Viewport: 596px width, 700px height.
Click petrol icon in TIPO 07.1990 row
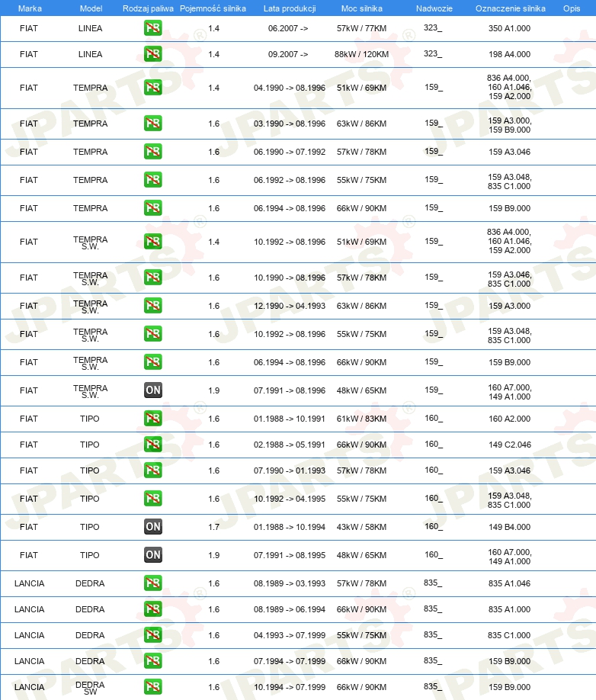(x=152, y=470)
